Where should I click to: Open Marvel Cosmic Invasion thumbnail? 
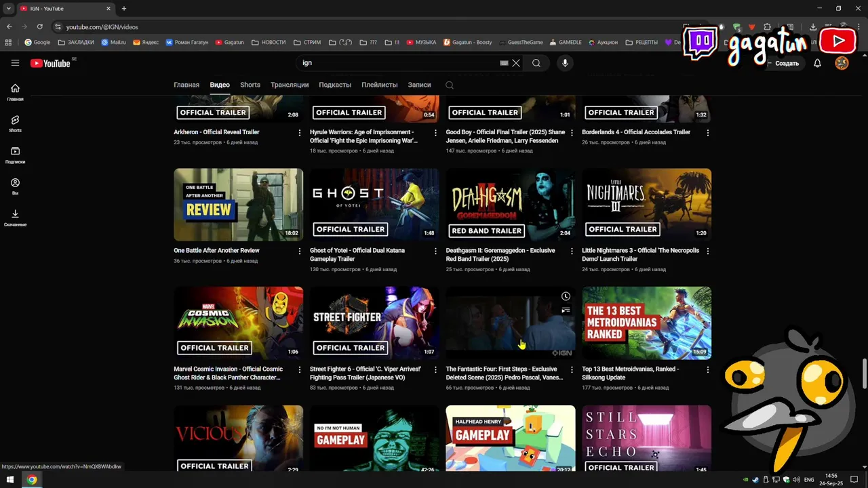pos(238,323)
